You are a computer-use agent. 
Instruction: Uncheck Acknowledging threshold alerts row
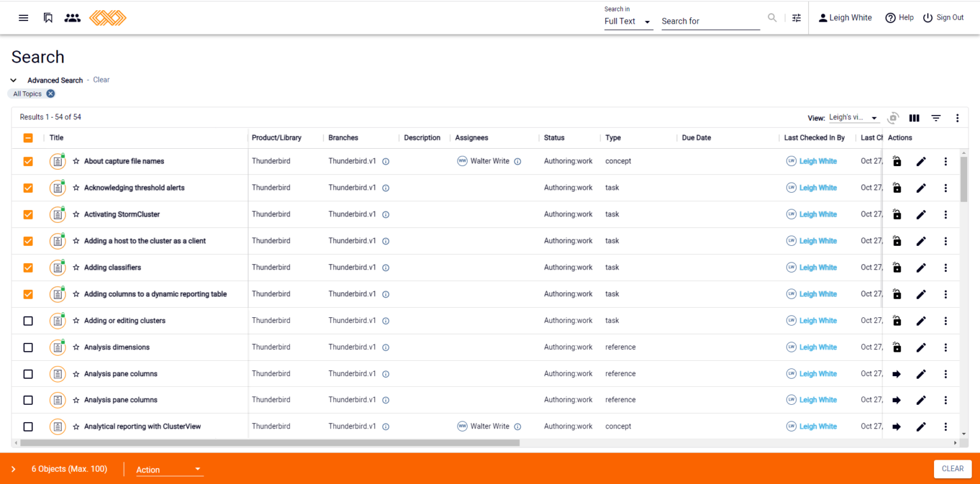(x=28, y=188)
